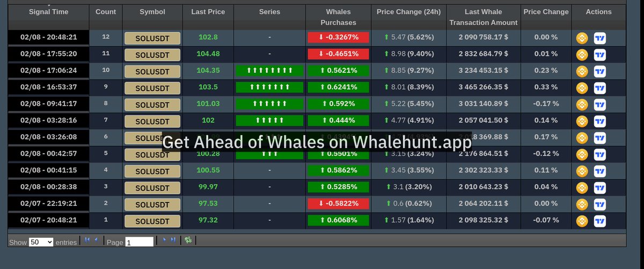Click SOLUSDT button in count 8 row
The image size is (644, 269).
point(152,105)
